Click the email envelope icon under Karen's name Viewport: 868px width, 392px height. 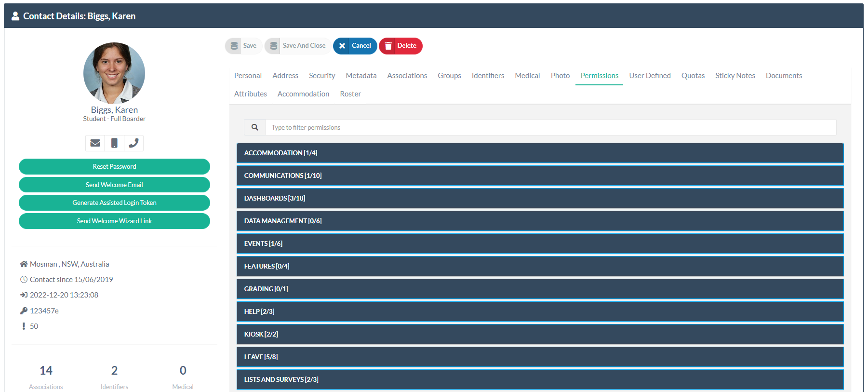[x=95, y=143]
